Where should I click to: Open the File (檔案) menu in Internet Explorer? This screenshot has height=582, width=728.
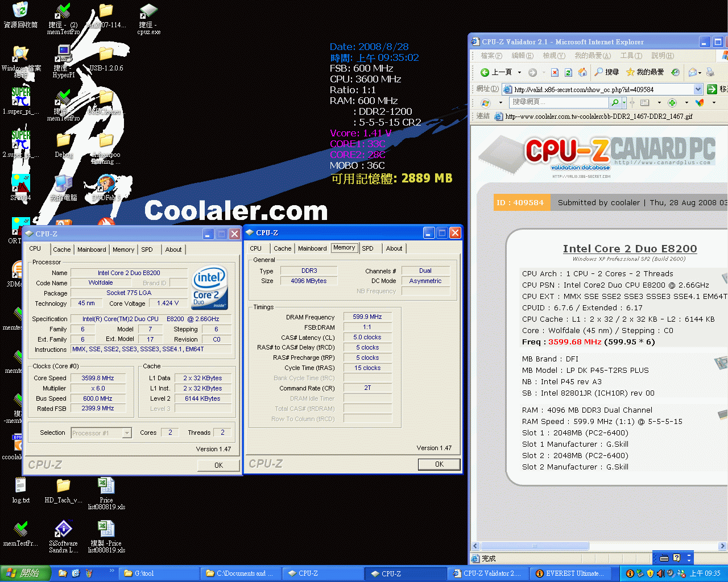491,56
